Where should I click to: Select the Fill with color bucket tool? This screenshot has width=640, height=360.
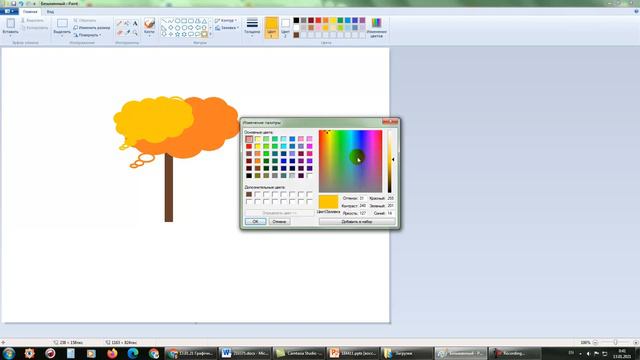point(127,23)
